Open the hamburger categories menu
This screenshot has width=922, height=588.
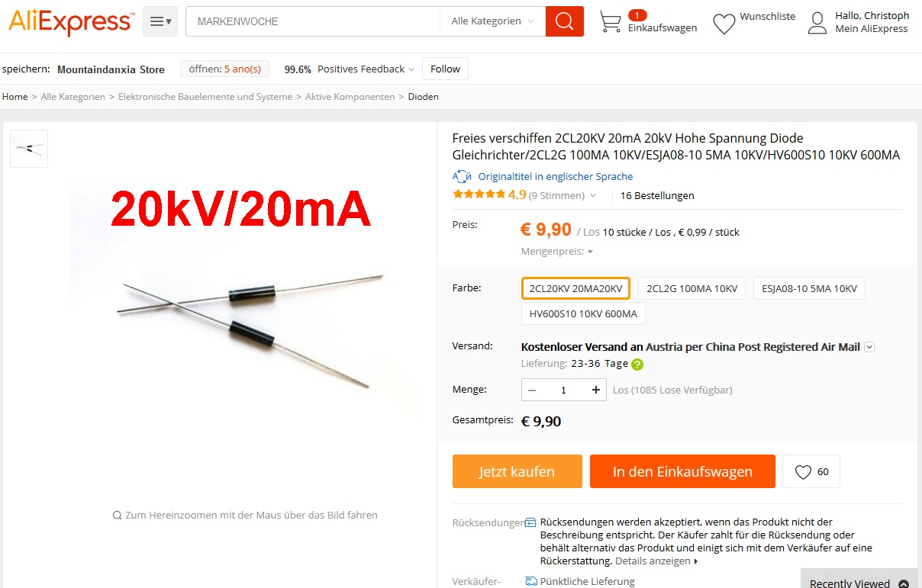pos(160,21)
